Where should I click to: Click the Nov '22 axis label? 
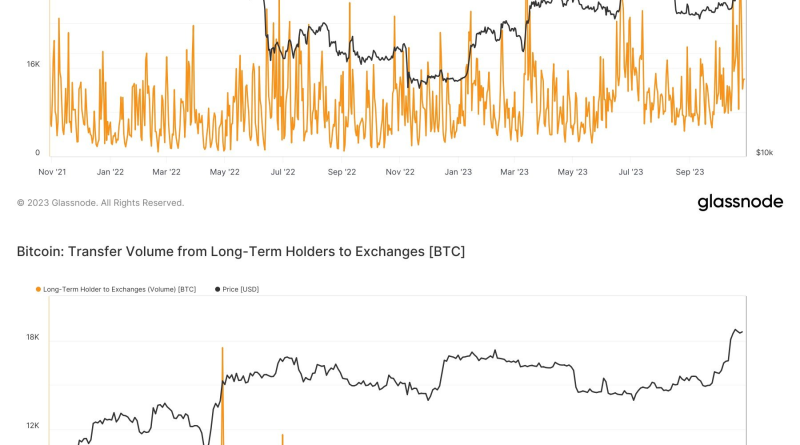tap(400, 172)
